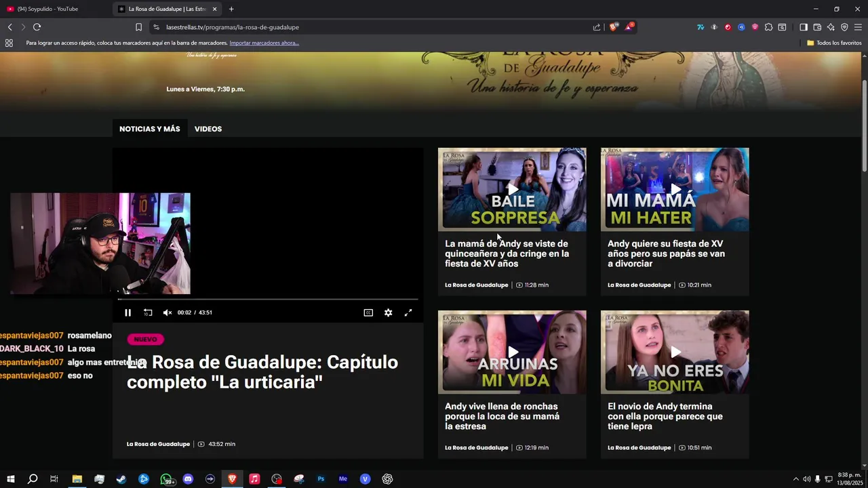Open Leo AI sparkle icon
The width and height of the screenshot is (868, 488).
(x=831, y=27)
